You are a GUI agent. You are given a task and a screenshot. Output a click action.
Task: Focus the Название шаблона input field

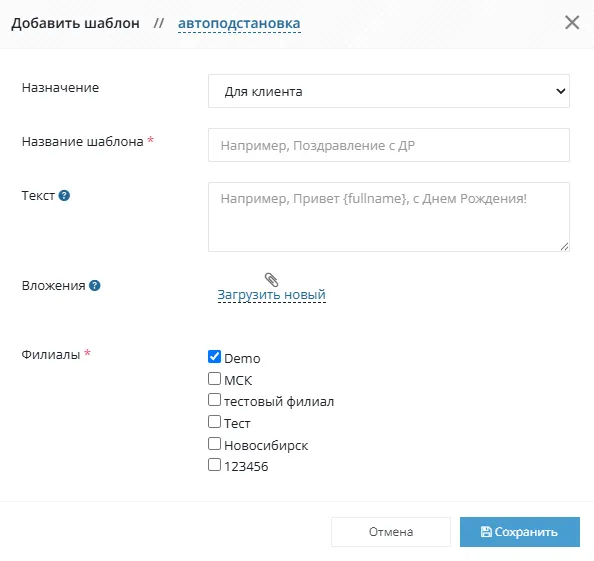pyautogui.click(x=389, y=145)
